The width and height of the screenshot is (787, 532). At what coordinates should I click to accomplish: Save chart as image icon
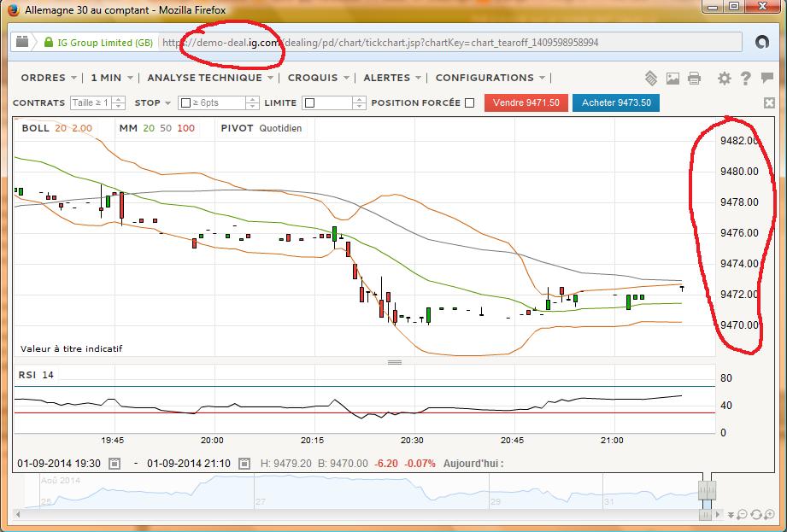672,78
